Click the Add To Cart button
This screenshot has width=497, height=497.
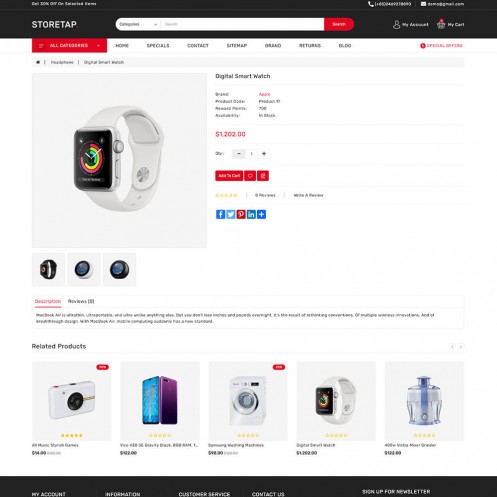click(229, 176)
